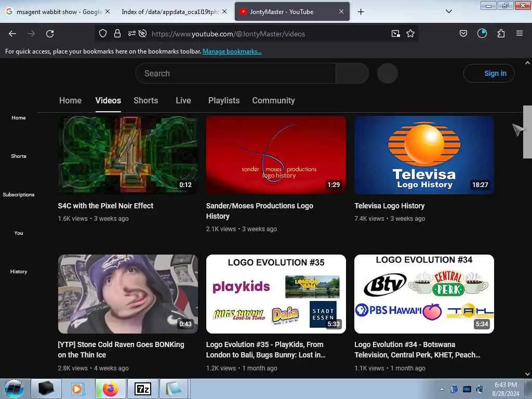This screenshot has height=399, width=532.
Task: Go to Home in the YouTube sidebar
Action: [19, 118]
